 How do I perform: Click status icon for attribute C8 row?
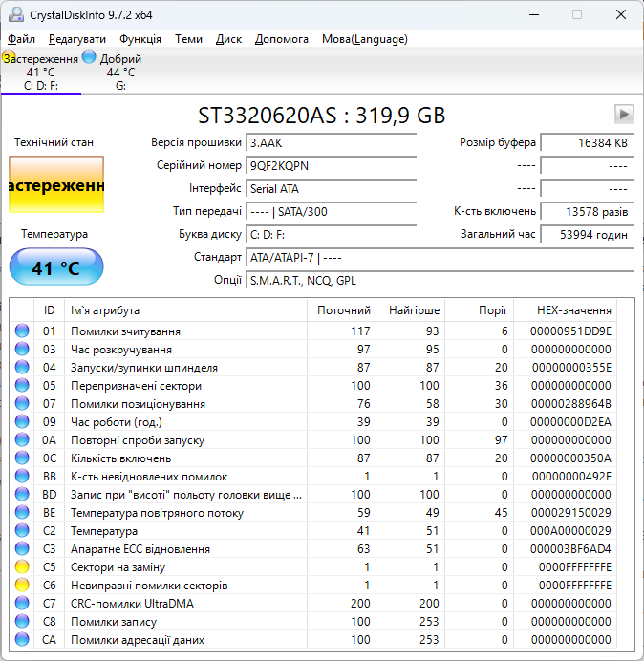pos(22,621)
